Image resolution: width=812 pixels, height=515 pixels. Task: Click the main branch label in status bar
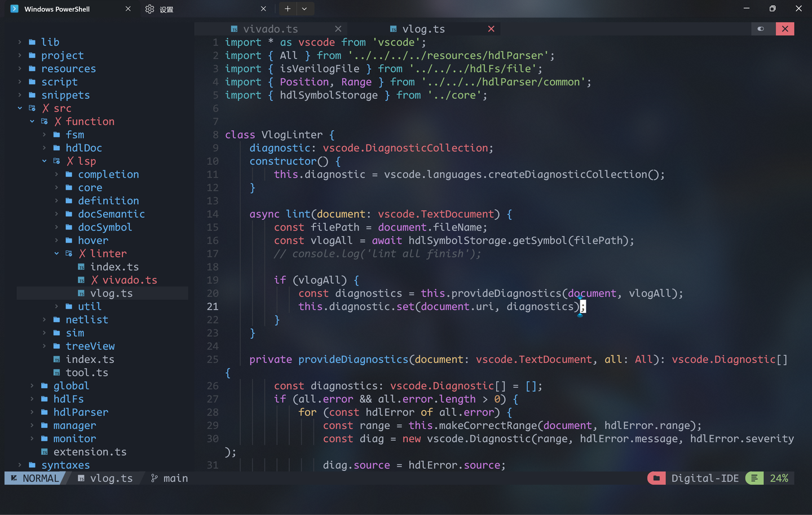click(x=176, y=478)
